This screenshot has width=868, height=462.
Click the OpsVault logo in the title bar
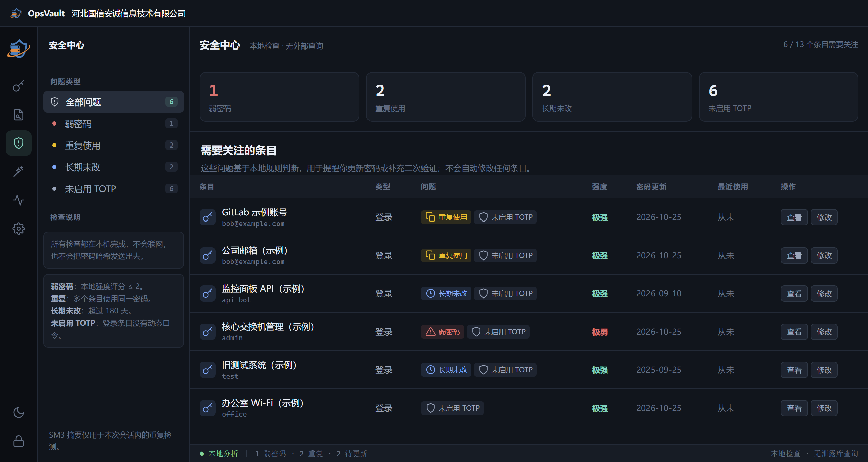[x=16, y=13]
